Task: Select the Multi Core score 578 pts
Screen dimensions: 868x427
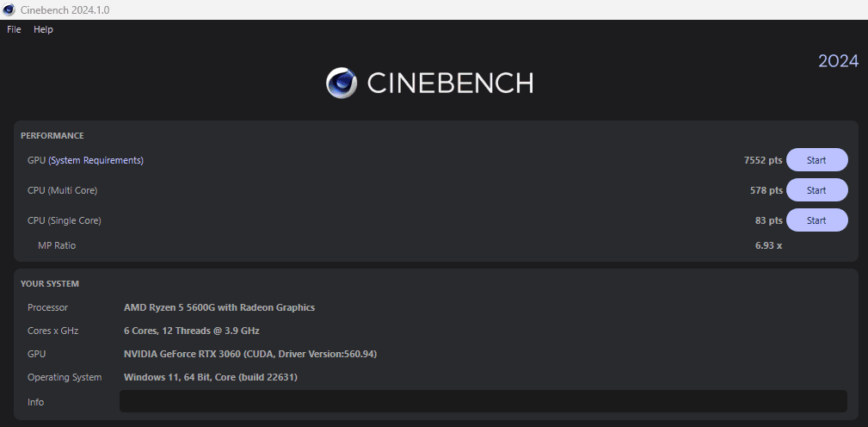Action: 766,190
